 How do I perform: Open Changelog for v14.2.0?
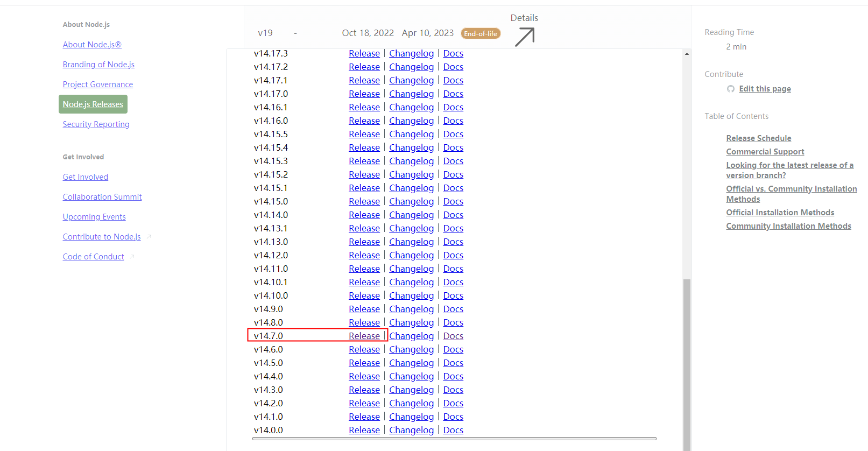pyautogui.click(x=411, y=403)
